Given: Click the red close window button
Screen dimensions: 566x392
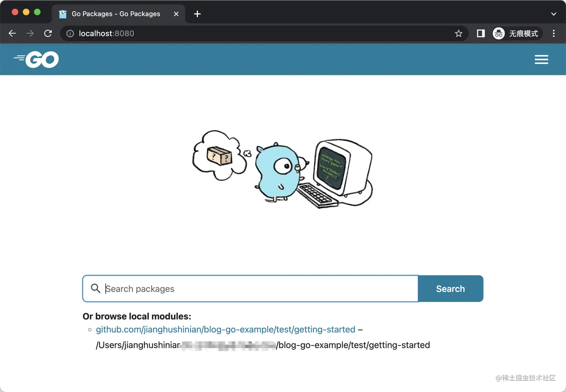Looking at the screenshot, I should [15, 12].
